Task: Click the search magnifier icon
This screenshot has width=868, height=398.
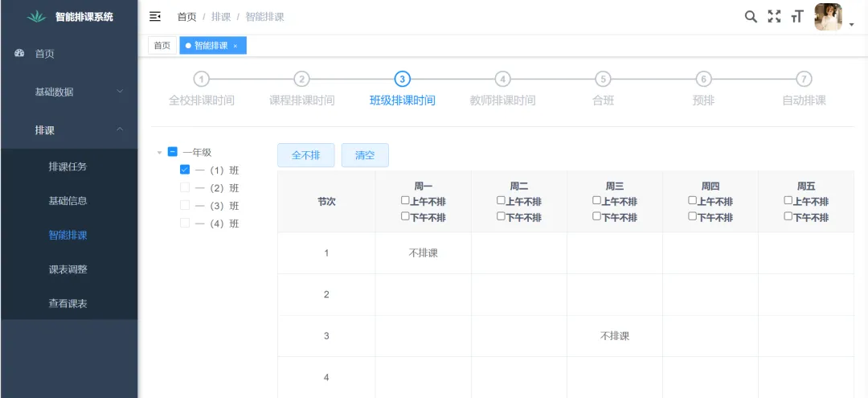Action: [751, 17]
